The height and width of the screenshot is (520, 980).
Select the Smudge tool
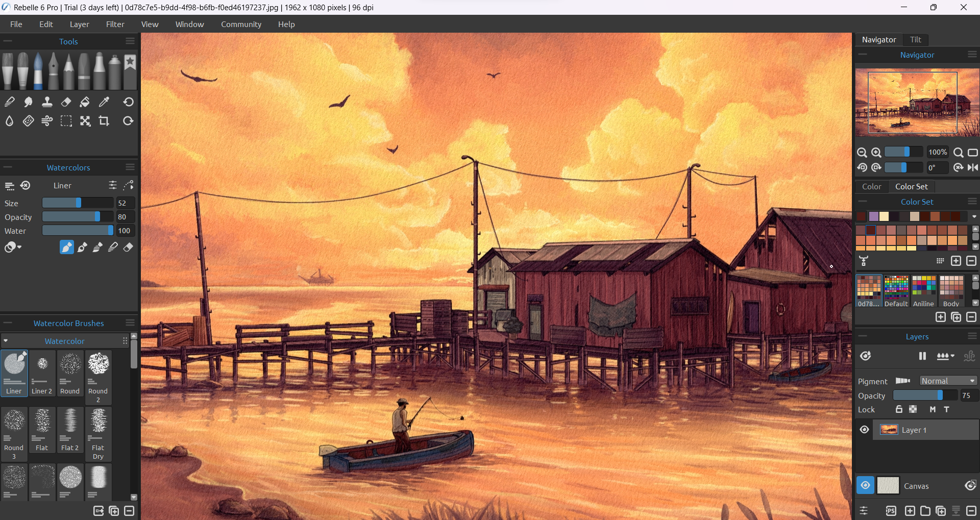28,102
